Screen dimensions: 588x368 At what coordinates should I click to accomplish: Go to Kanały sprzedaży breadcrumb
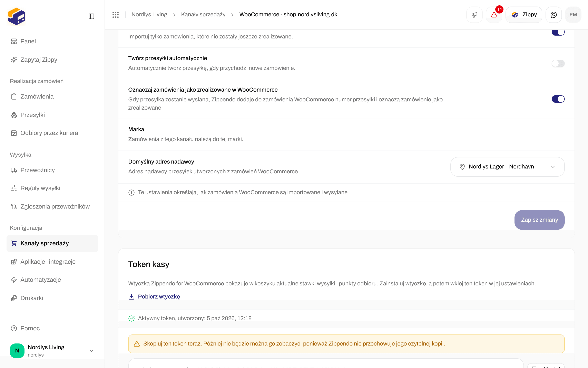pos(203,15)
